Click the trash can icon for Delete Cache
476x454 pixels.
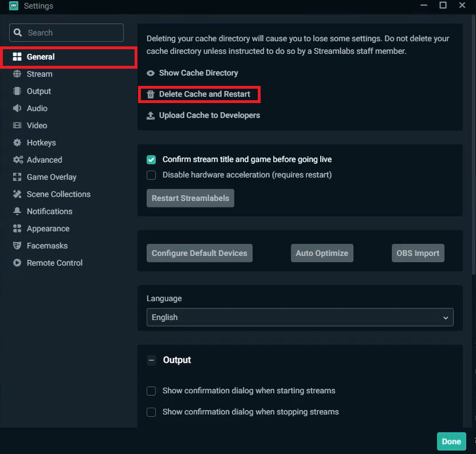[x=151, y=94]
